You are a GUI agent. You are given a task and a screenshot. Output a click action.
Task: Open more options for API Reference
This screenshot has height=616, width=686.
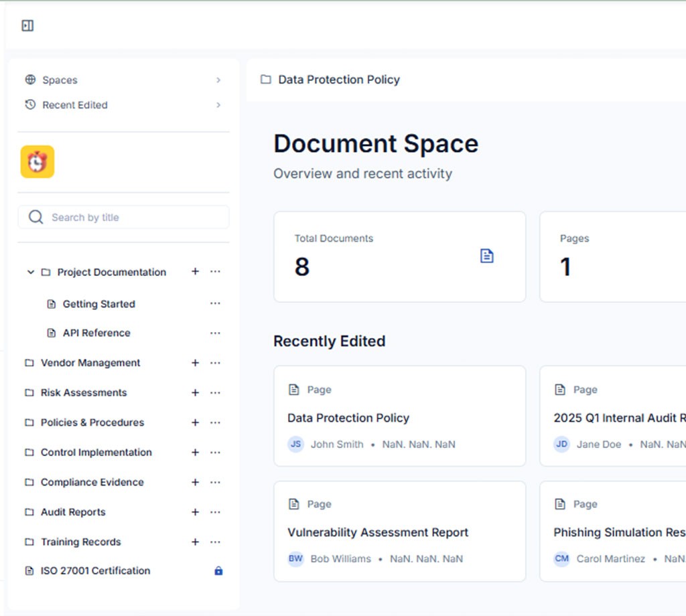(x=215, y=333)
